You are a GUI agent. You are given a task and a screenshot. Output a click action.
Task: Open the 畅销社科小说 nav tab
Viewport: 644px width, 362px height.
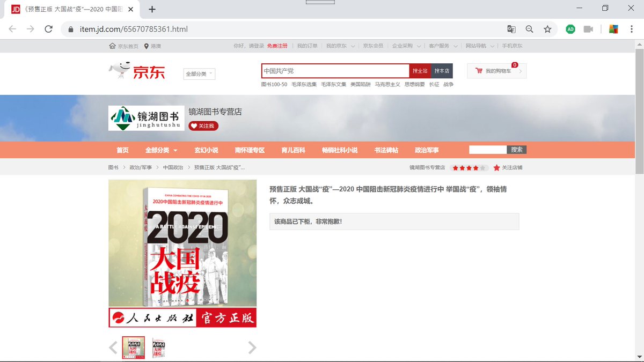340,150
